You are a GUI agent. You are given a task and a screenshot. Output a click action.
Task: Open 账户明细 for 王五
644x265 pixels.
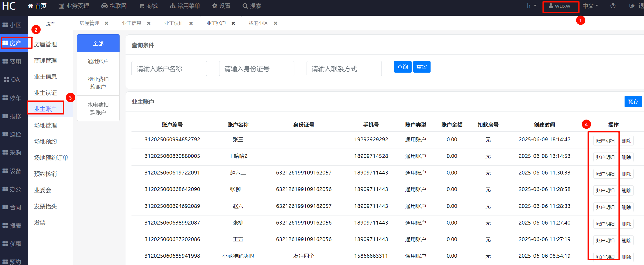[605, 240]
